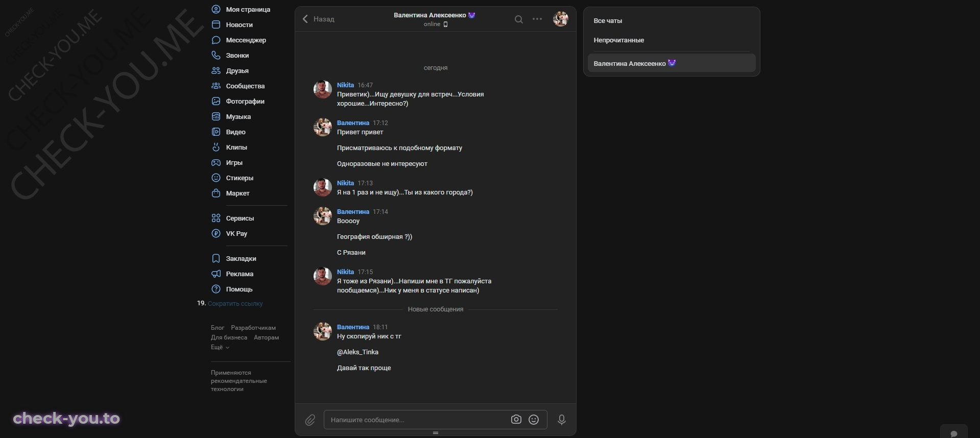
Task: Click Сократить ссылку link
Action: 235,303
